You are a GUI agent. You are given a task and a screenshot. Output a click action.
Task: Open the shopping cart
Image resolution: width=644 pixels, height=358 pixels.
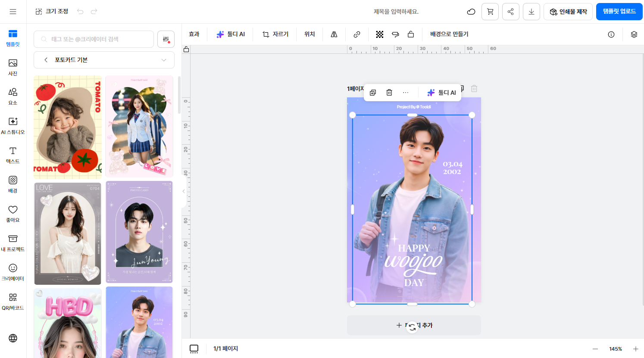(490, 12)
